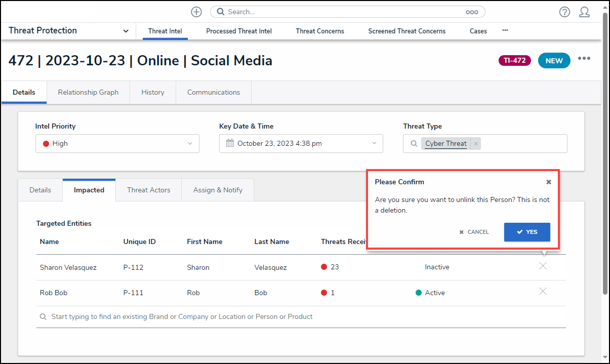Confirm unlinking with the Yes button
The height and width of the screenshot is (364, 610).
527,232
